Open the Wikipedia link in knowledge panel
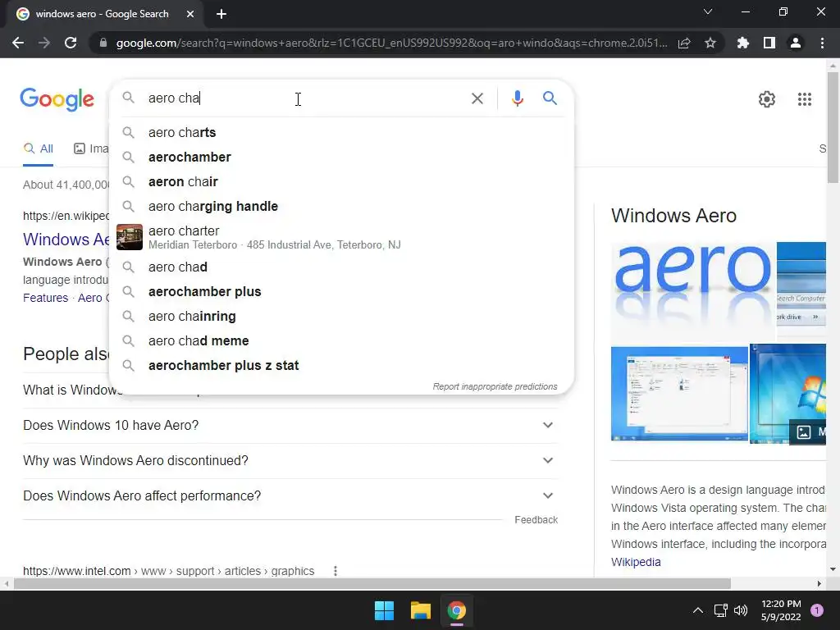The image size is (840, 630). point(636,562)
